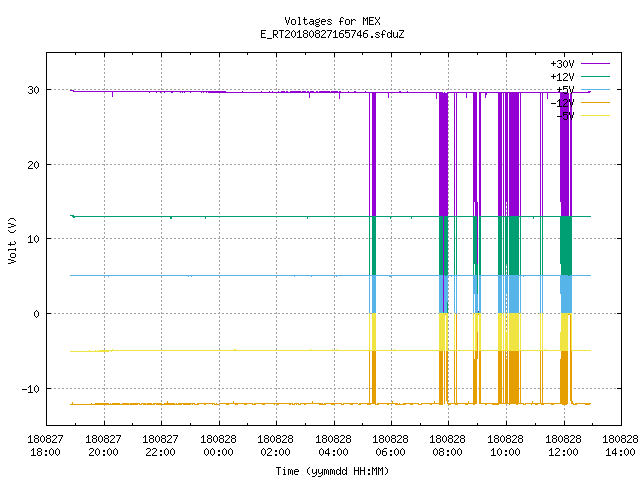This screenshot has width=640, height=480.
Task: Click the x-axis tick 180828 10:00
Action: coord(506,446)
